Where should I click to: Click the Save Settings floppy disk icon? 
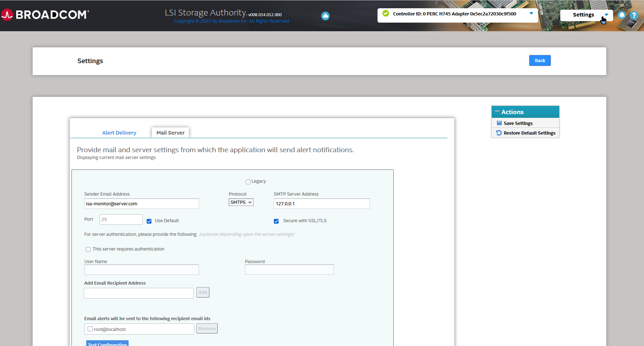coord(499,123)
